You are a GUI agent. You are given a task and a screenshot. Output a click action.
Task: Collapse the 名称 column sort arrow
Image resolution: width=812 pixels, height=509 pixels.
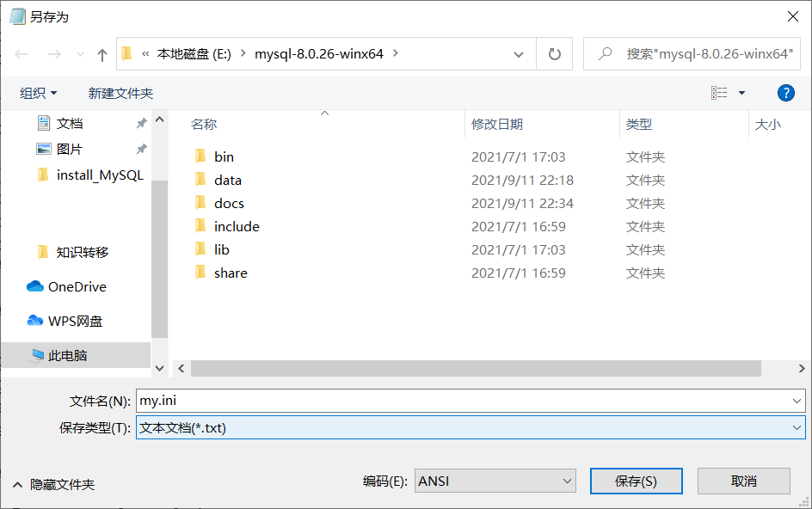click(324, 113)
